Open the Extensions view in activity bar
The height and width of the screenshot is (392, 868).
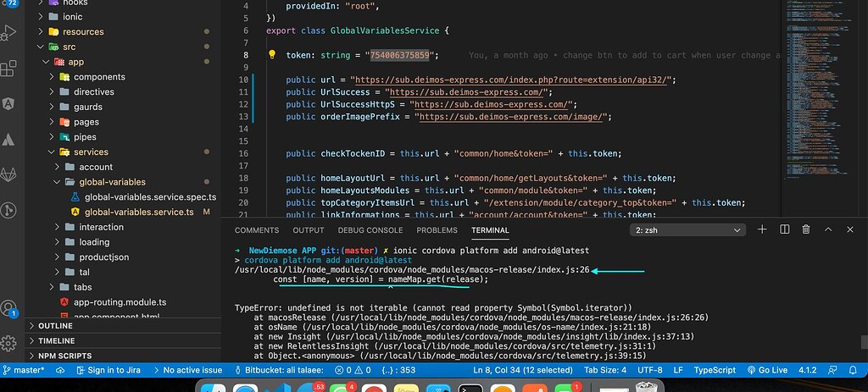pyautogui.click(x=8, y=69)
